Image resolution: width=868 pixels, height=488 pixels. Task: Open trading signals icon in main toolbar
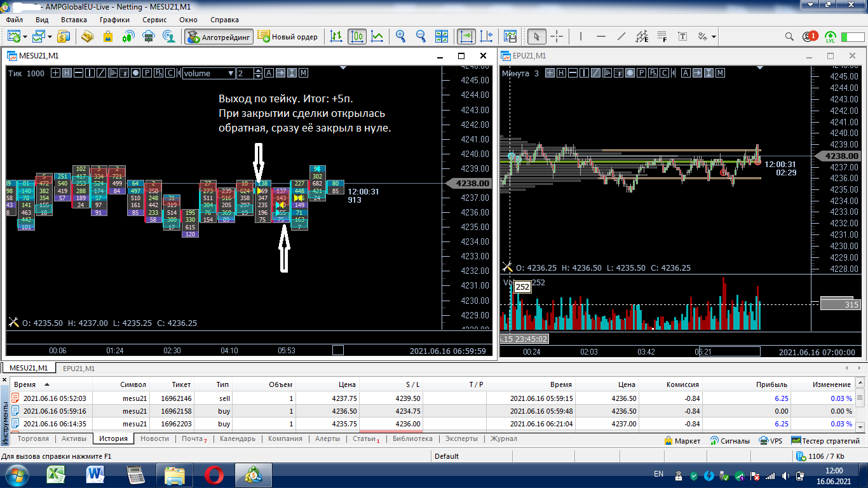(128, 36)
